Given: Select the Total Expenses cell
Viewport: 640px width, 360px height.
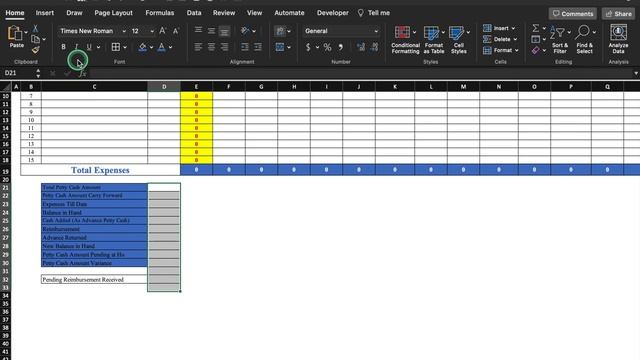Looking at the screenshot, I should pos(100,170).
